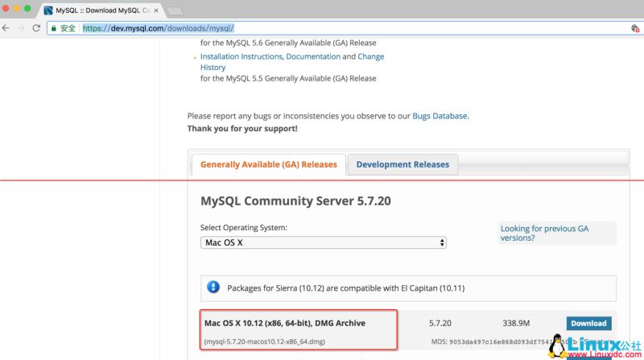Viewport: 644px width, 360px height.
Task: Open the Select Operating System dropdown
Action: point(323,242)
